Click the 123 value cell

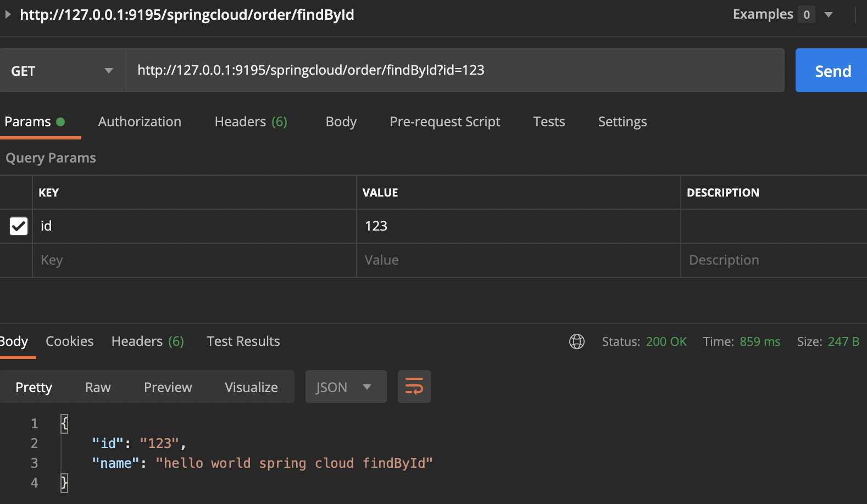point(519,226)
